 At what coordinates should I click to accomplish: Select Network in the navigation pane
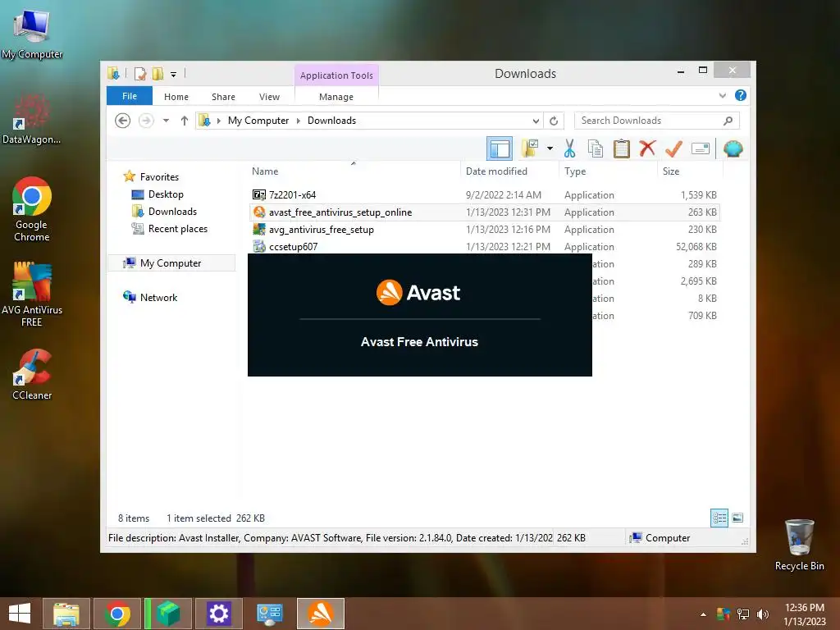[x=158, y=297]
